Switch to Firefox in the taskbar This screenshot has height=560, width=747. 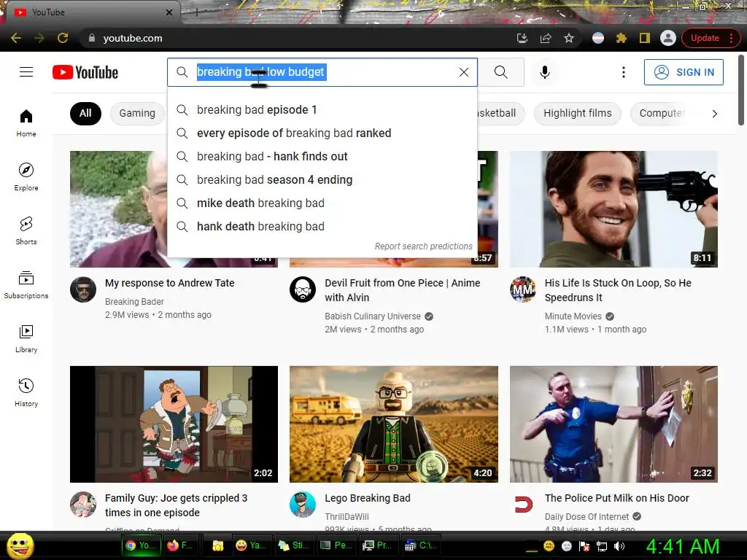(x=180, y=545)
